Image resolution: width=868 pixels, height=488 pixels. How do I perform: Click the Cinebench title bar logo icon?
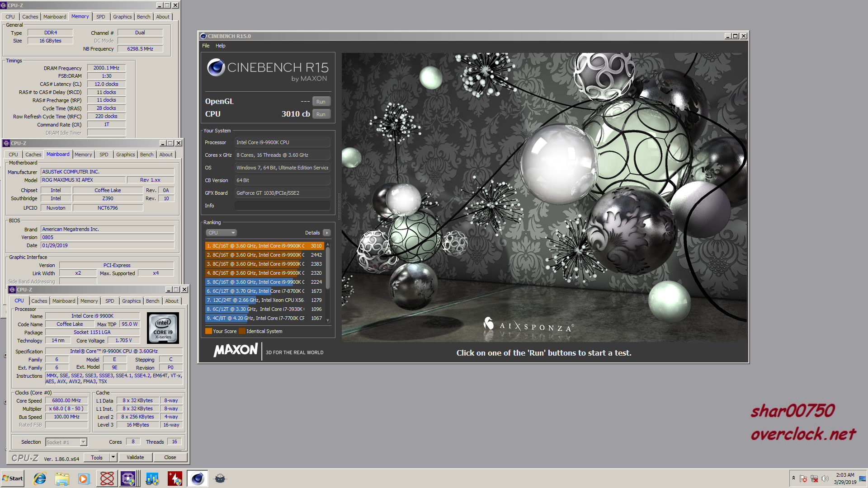203,36
